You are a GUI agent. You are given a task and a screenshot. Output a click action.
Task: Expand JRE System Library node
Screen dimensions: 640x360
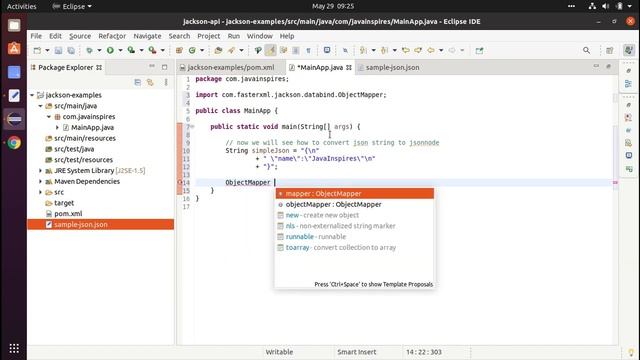point(40,171)
